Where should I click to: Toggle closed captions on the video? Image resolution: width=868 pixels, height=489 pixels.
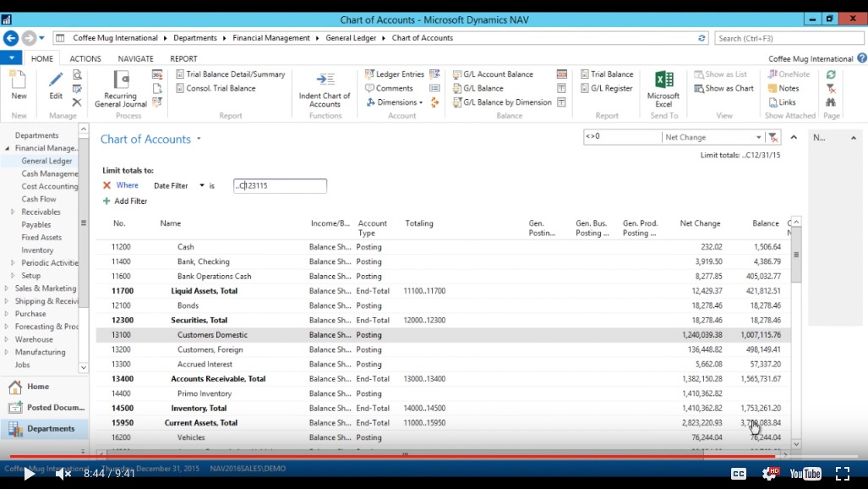(x=738, y=474)
